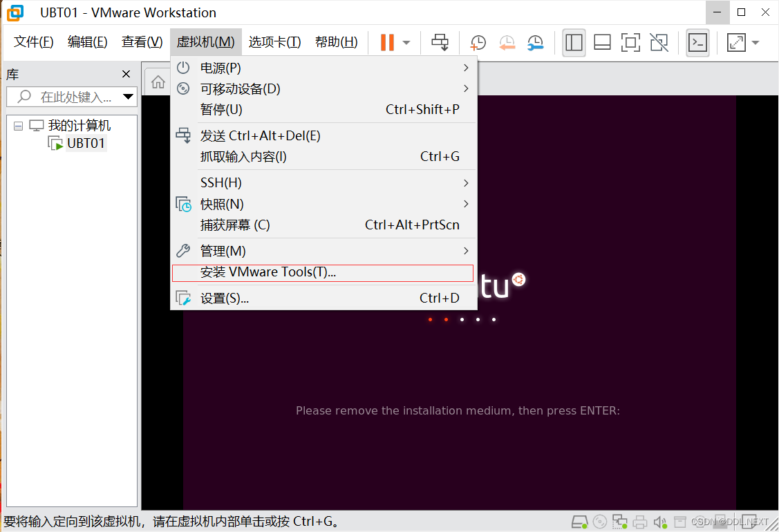Toggle the library sidebar view icon
This screenshot has height=532, width=779.
(x=574, y=42)
